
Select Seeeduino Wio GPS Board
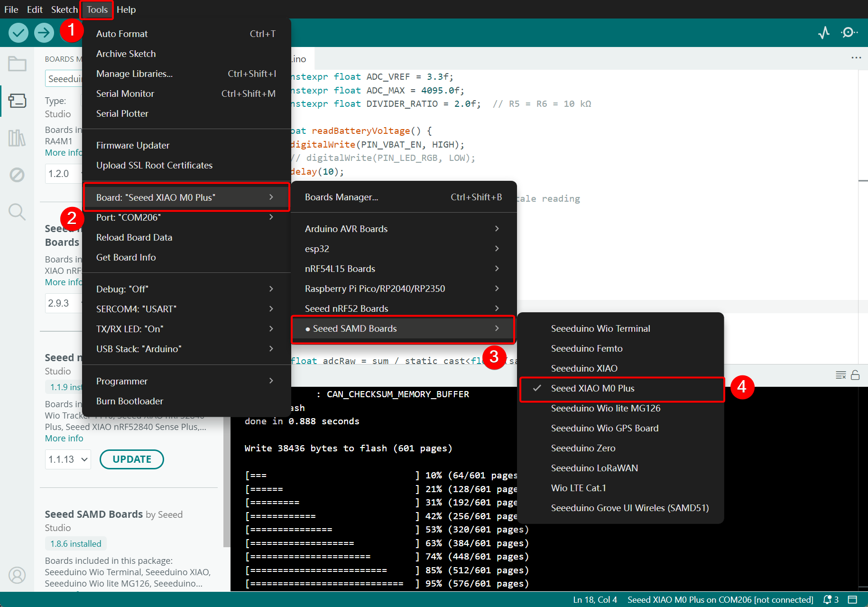pos(620,428)
